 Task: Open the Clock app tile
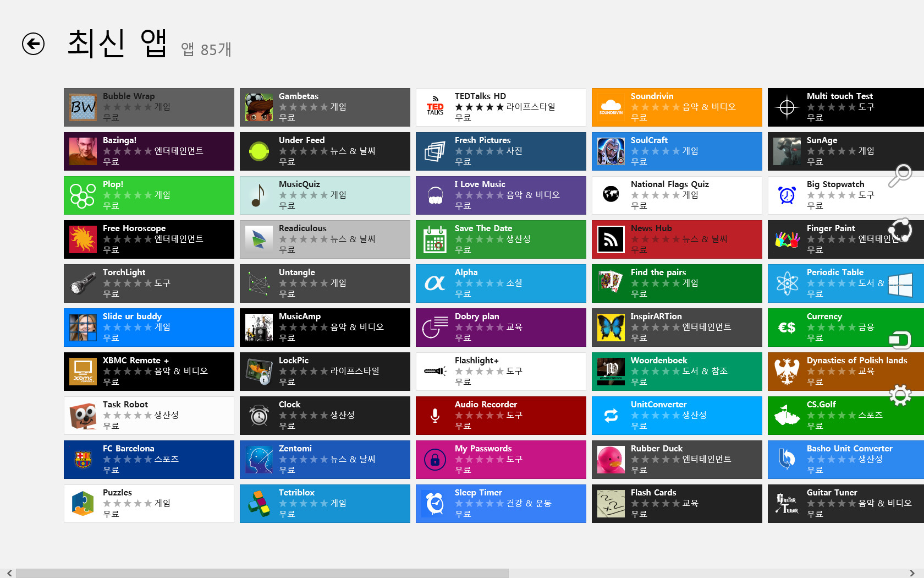pyautogui.click(x=325, y=416)
